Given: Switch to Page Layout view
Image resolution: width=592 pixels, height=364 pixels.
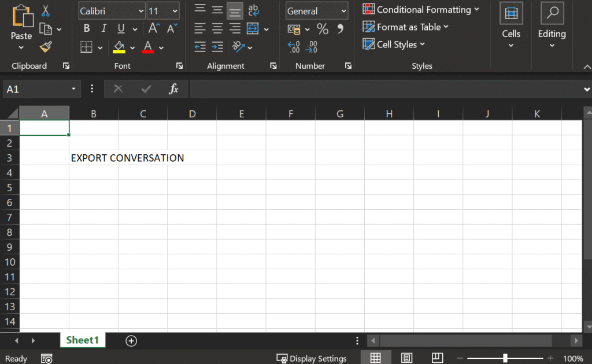Looking at the screenshot, I should coord(406,358).
